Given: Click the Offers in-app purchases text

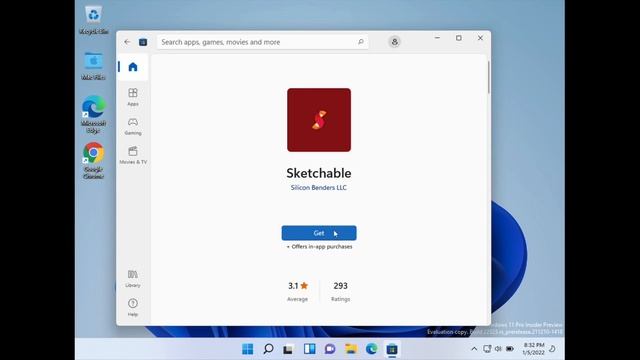Looking at the screenshot, I should click(x=320, y=247).
